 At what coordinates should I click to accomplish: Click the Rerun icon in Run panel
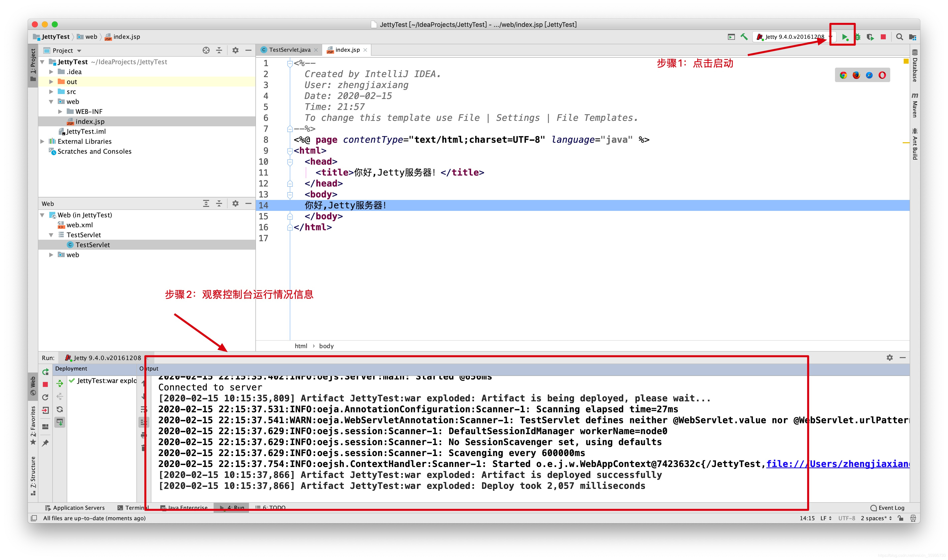(x=45, y=372)
